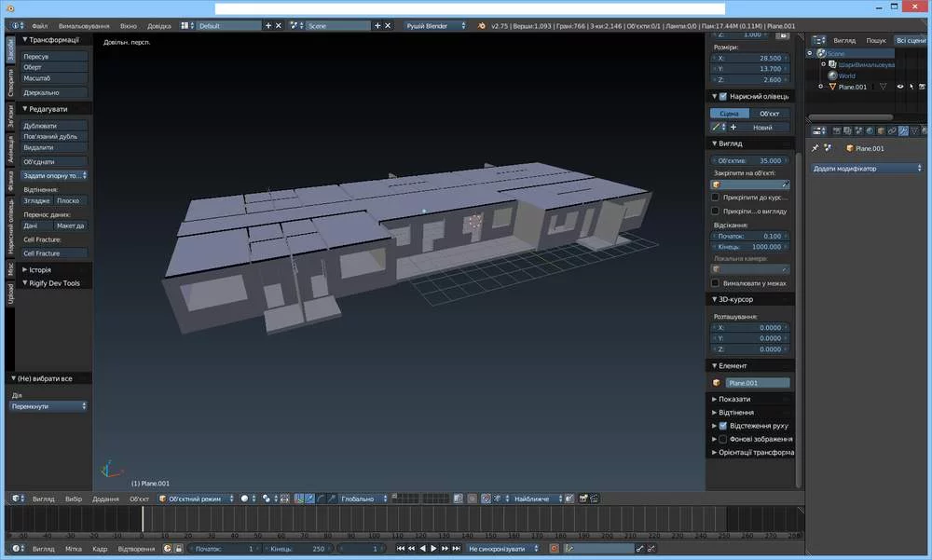The image size is (932, 560).
Task: Toggle Plane.001 selectability arrow in outliner
Action: [x=913, y=87]
